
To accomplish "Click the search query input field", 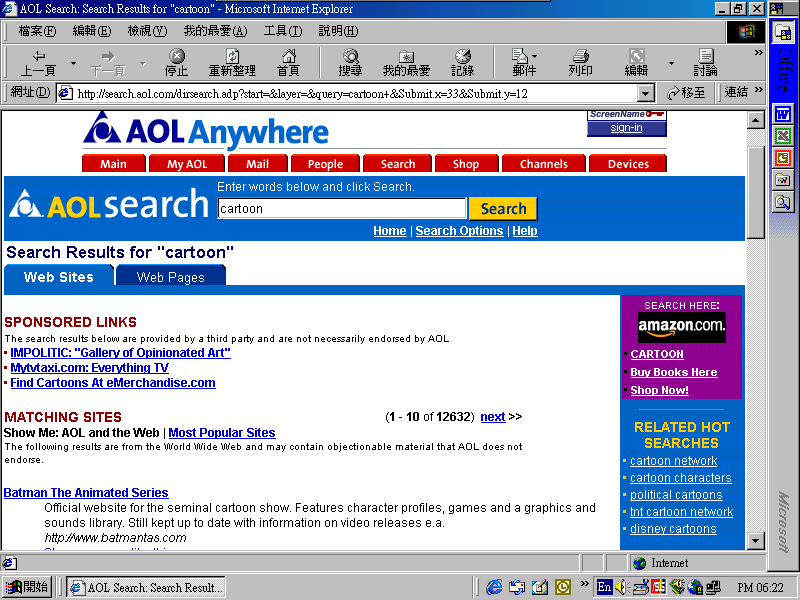I will [x=342, y=209].
